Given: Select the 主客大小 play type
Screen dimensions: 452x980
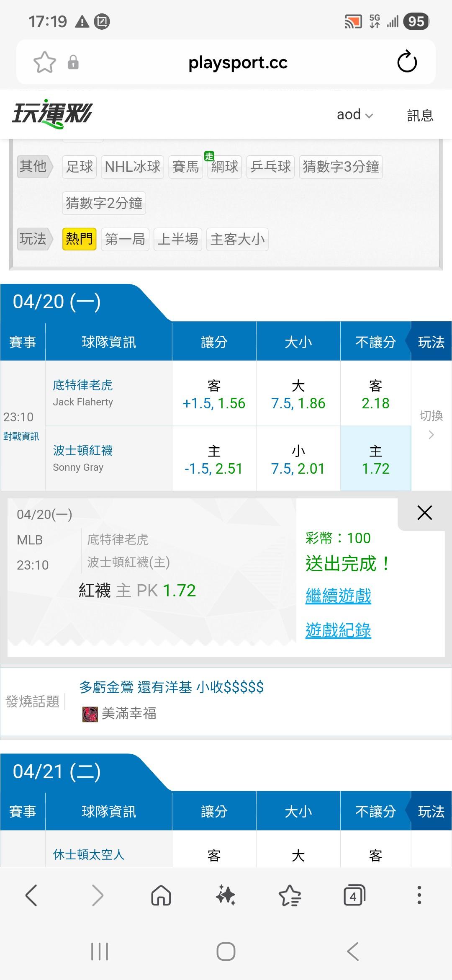Looking at the screenshot, I should pyautogui.click(x=237, y=239).
